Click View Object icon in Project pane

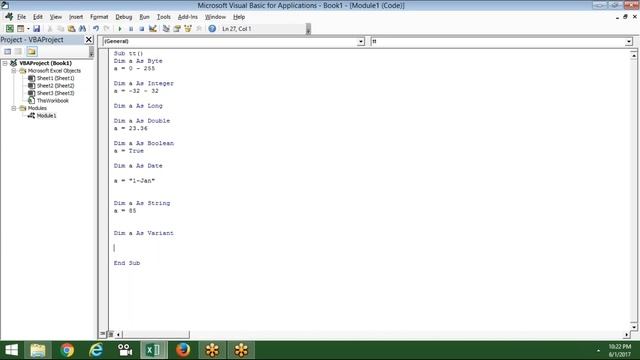[18, 51]
